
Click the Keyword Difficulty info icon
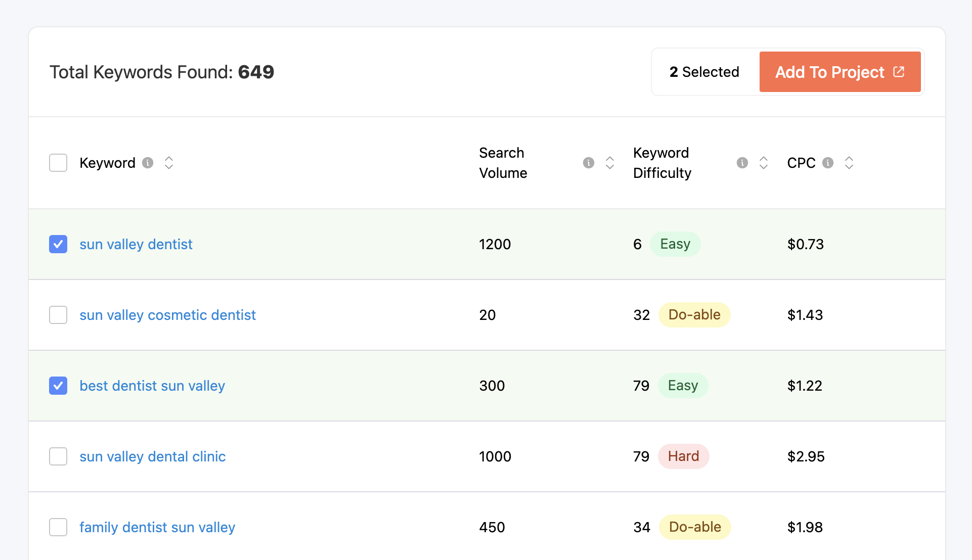[742, 163]
